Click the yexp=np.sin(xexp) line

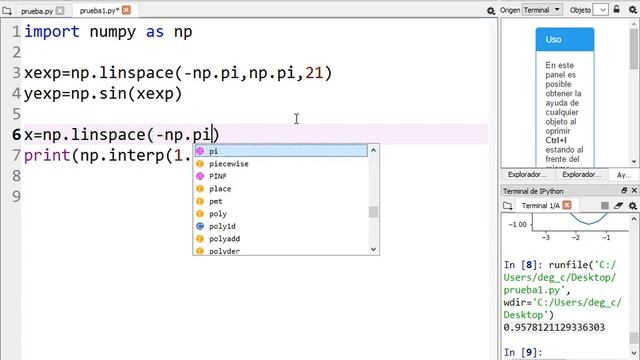pos(103,94)
